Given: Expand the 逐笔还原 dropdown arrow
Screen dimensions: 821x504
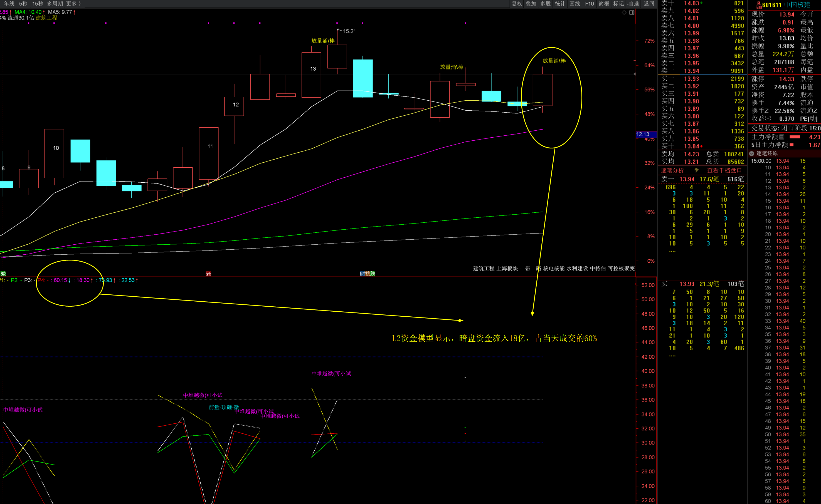Looking at the screenshot, I should [752, 153].
